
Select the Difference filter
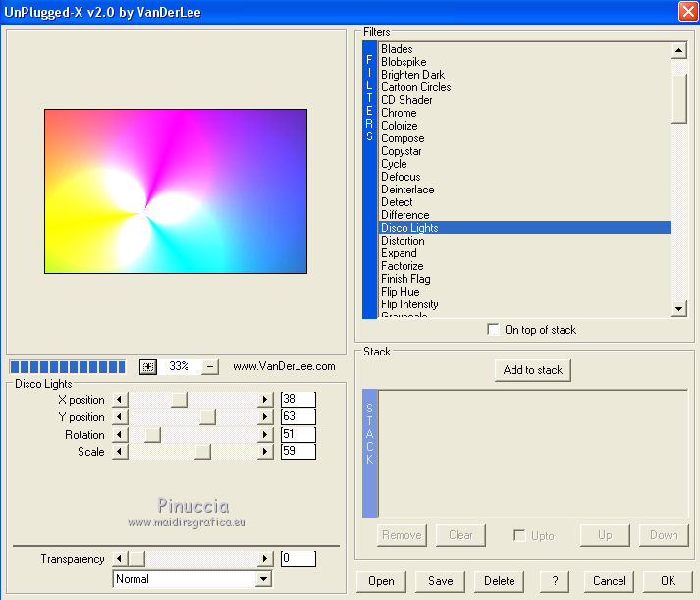(x=524, y=215)
